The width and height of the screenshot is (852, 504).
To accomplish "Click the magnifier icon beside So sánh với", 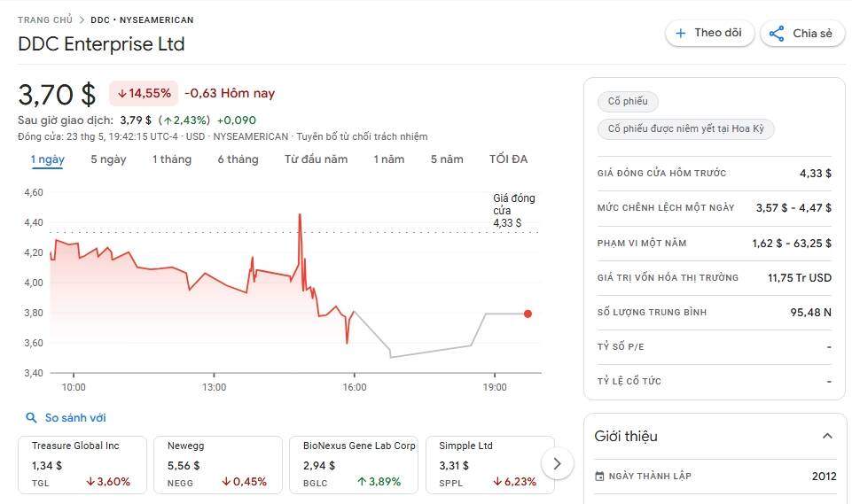I will pos(32,418).
